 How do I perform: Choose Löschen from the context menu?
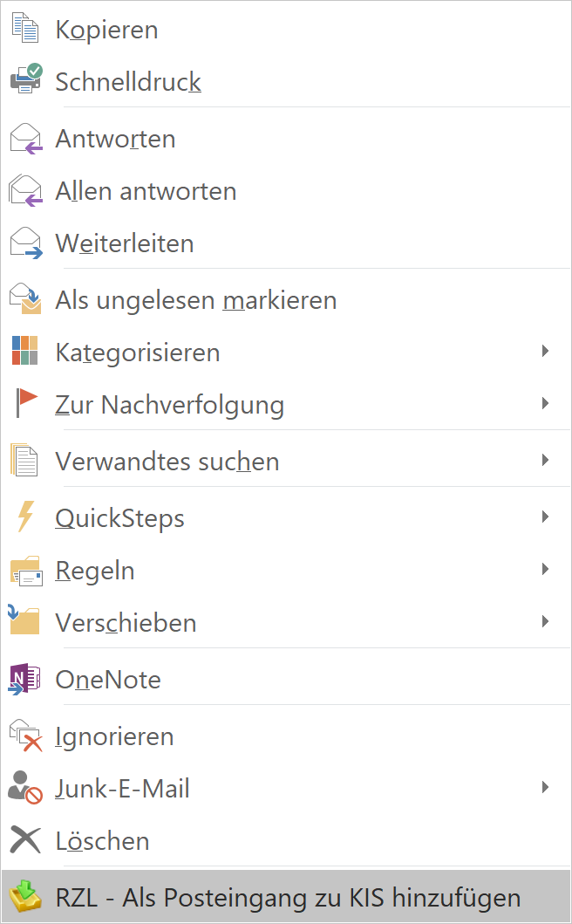coord(102,840)
